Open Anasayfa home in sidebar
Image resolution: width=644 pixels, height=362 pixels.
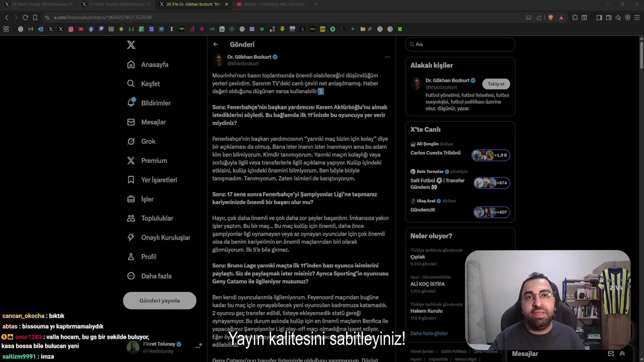tap(148, 64)
